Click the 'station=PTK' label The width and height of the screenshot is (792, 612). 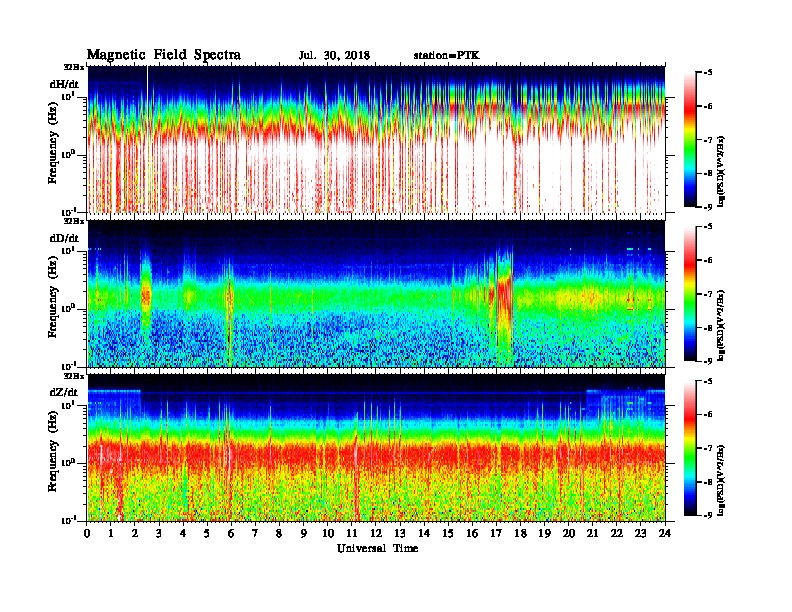pyautogui.click(x=446, y=56)
